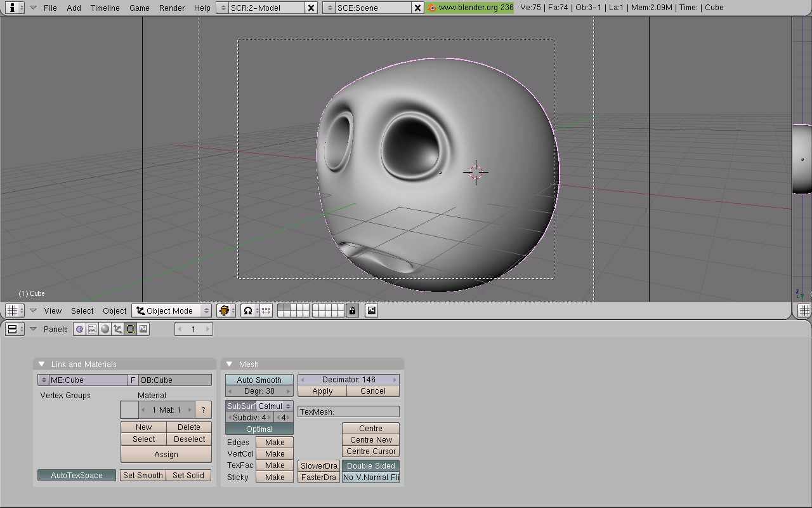Collapse the Link and Materials panel
The height and width of the screenshot is (508, 812).
coord(42,364)
